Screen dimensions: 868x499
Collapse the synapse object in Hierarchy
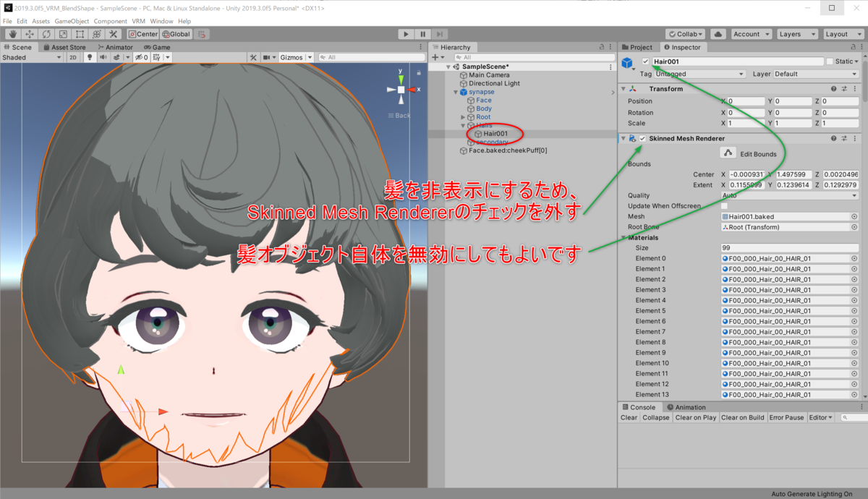455,92
